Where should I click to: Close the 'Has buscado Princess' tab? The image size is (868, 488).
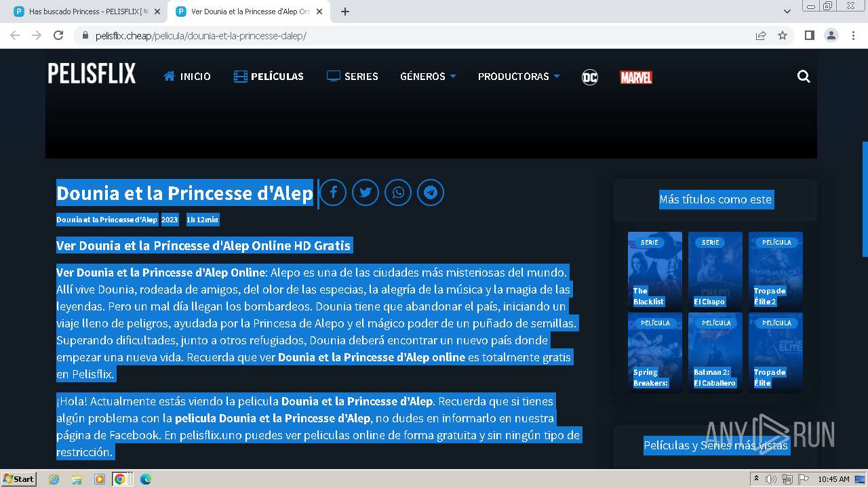(x=157, y=12)
